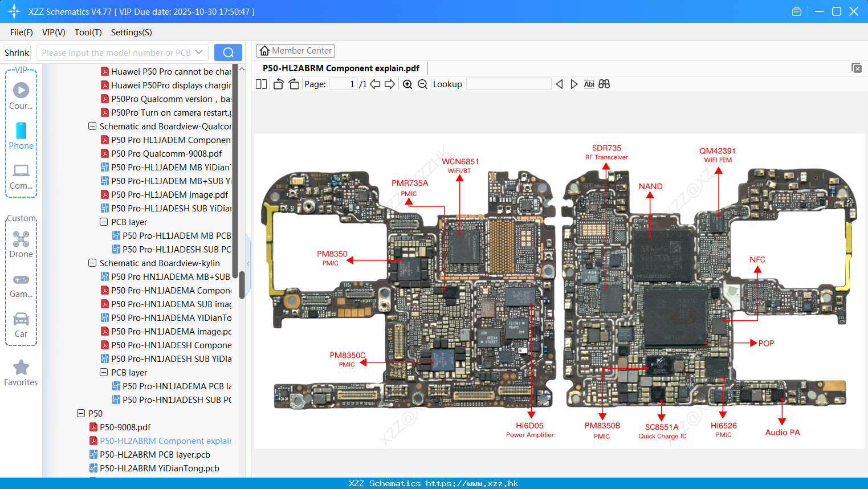Open the Tool(T) menu
This screenshot has height=489, width=868.
(x=88, y=32)
